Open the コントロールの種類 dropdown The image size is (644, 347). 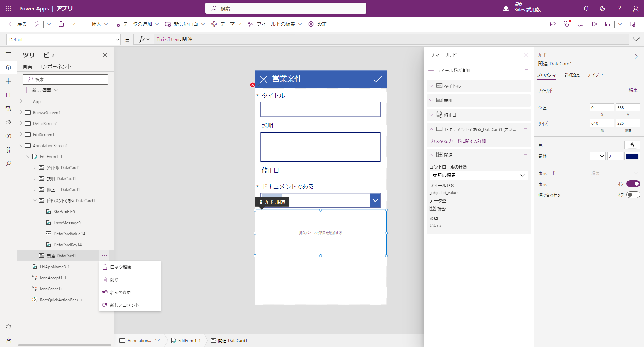479,175
